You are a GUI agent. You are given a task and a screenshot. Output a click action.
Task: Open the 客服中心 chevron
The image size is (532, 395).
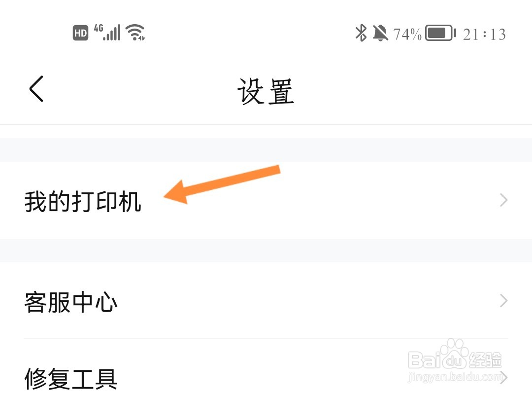point(504,301)
